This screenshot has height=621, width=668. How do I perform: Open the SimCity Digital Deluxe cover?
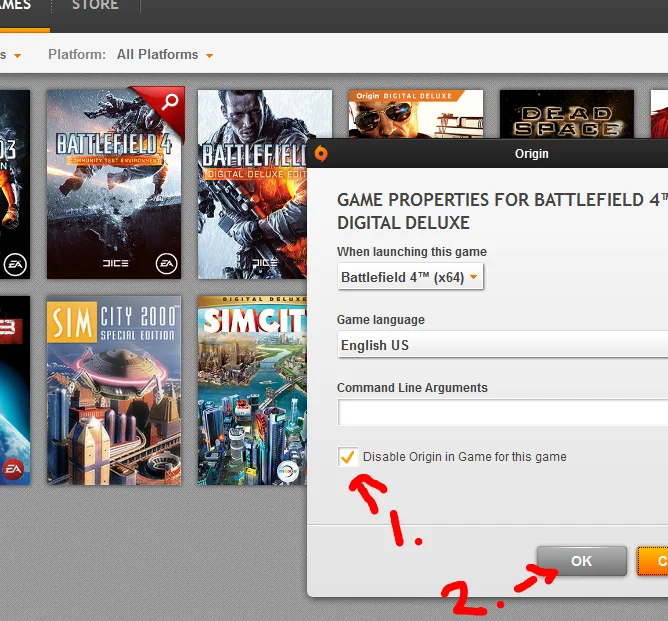pos(252,390)
